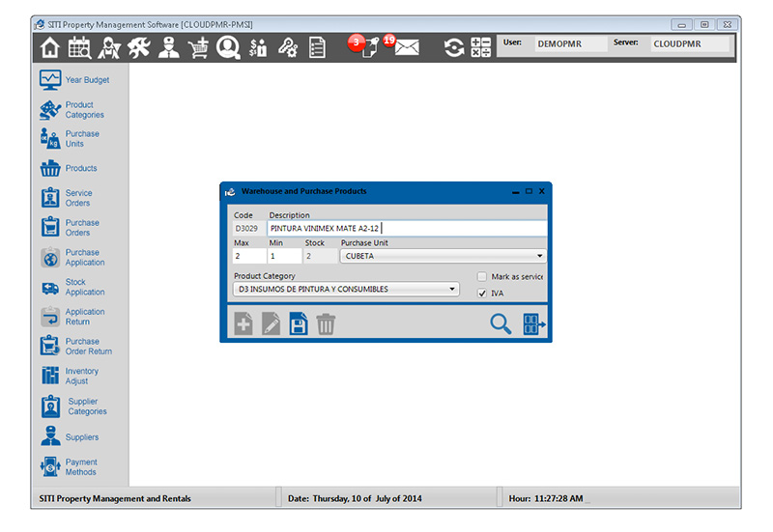The image size is (773, 532).
Task: Open the shopping cart toolbar icon
Action: point(198,47)
